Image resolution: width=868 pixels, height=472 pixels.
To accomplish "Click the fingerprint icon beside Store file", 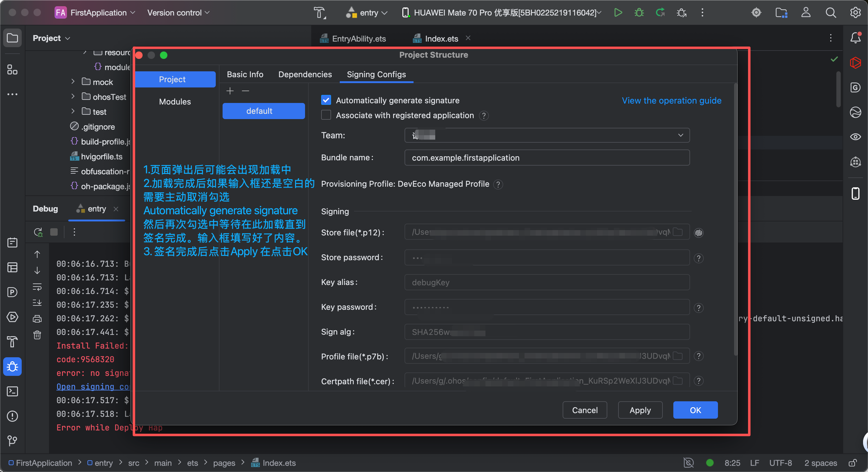I will pyautogui.click(x=698, y=233).
